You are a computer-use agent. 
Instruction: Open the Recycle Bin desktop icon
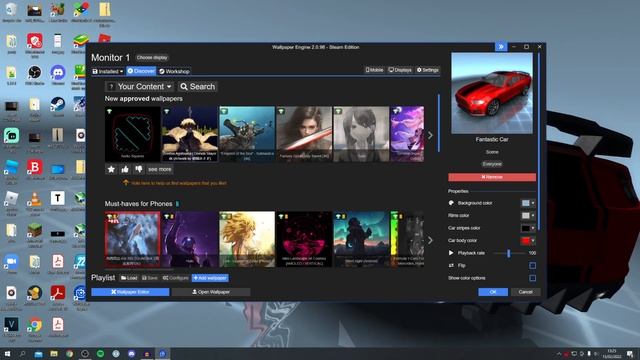(x=11, y=11)
